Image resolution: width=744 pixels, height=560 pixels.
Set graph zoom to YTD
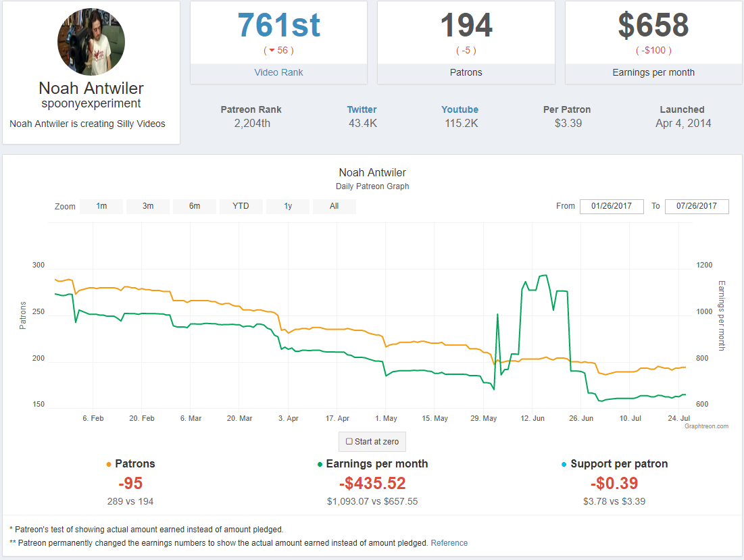point(241,206)
